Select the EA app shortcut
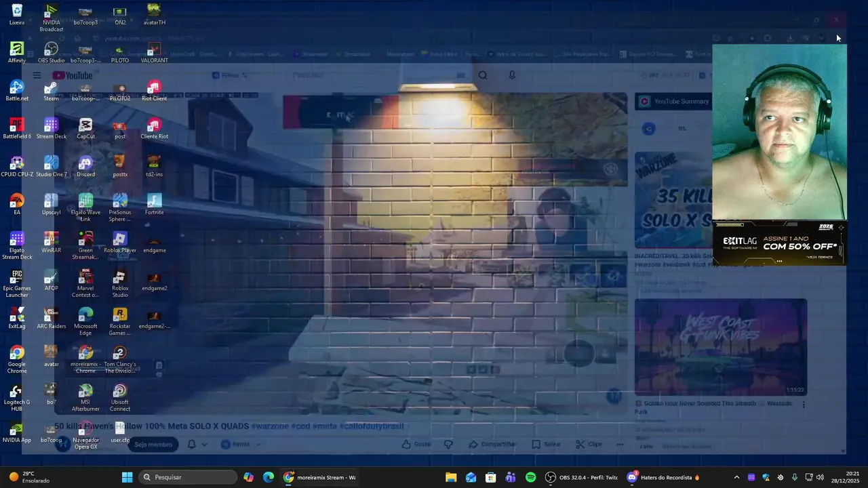868x488 pixels. [x=17, y=205]
